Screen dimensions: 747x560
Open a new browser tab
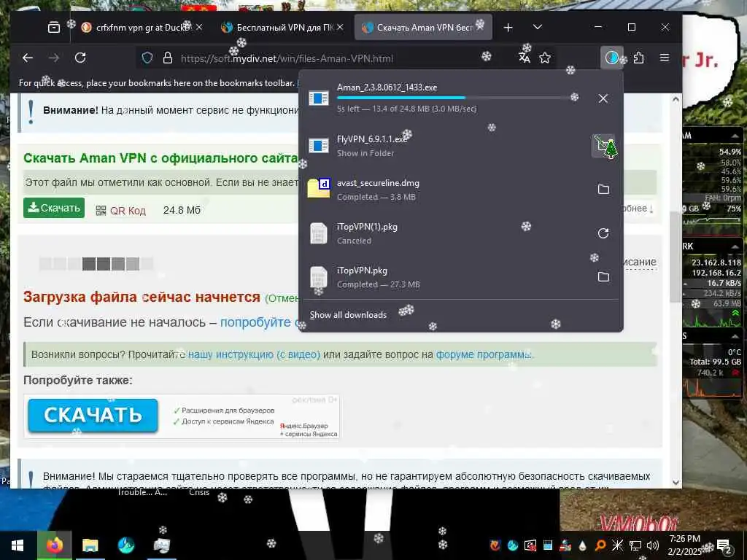[x=508, y=28]
